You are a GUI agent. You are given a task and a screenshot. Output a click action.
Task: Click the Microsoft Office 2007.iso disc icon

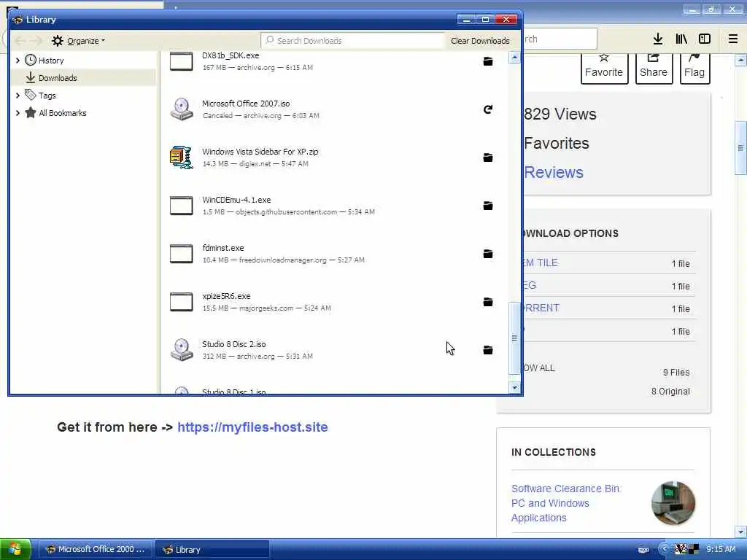pyautogui.click(x=182, y=109)
